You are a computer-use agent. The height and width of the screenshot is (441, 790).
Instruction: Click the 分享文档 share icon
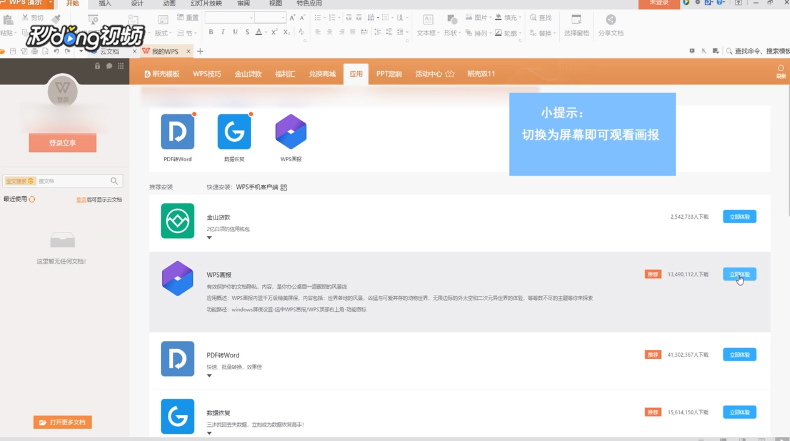611,20
